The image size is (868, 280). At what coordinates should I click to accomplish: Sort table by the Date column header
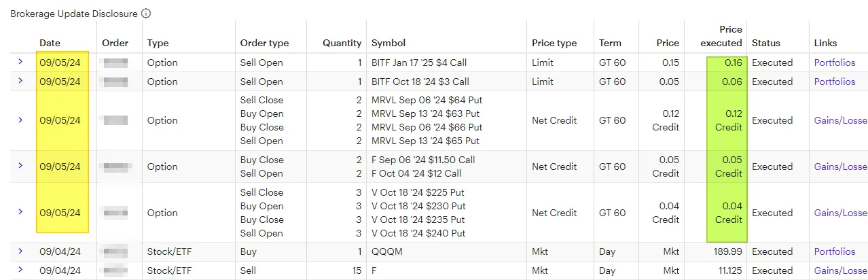tap(50, 43)
